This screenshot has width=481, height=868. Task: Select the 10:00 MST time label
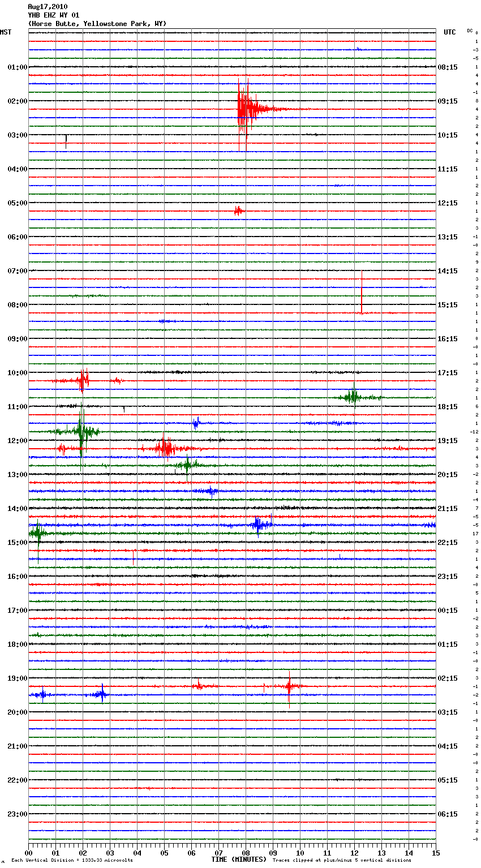coord(18,373)
